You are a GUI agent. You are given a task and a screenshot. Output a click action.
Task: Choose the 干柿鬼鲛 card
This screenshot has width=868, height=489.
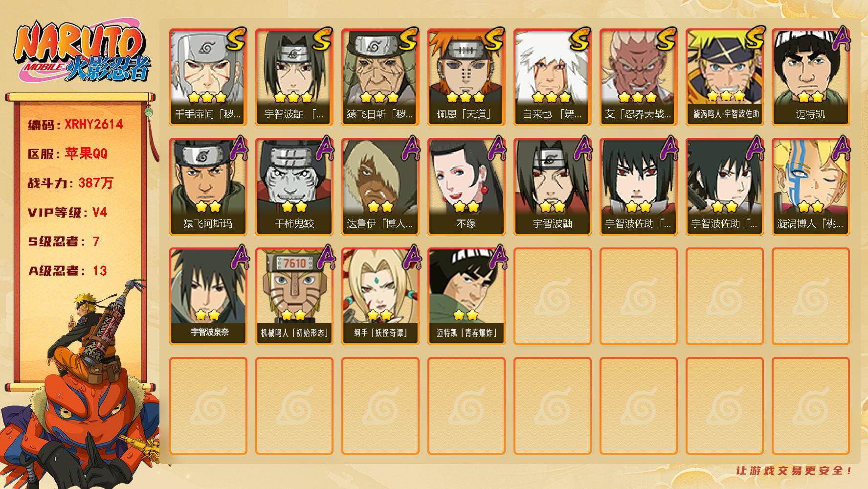point(294,187)
